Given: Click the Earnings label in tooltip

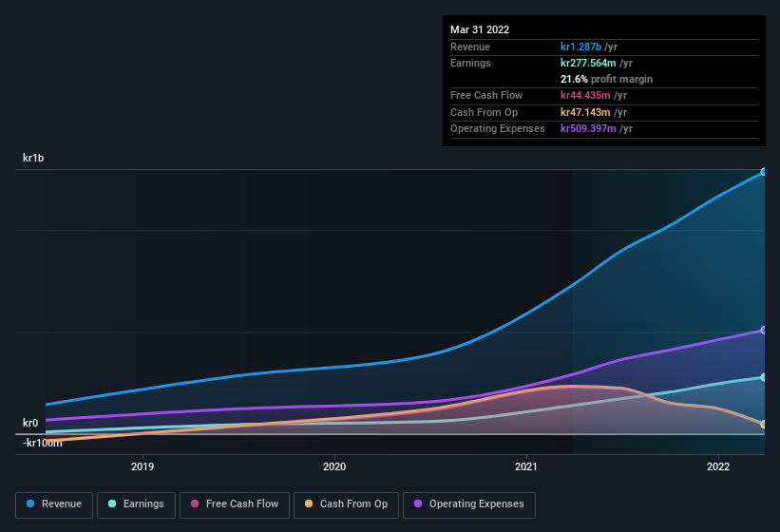Looking at the screenshot, I should click(x=470, y=63).
